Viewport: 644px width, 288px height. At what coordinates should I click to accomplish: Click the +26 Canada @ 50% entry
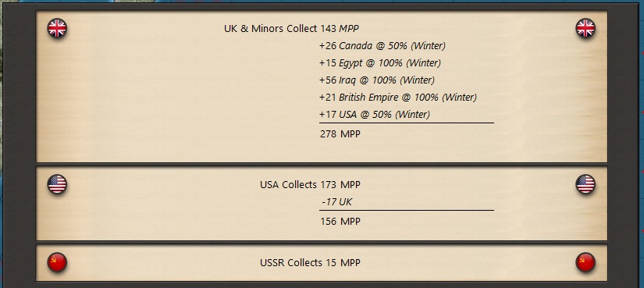pyautogui.click(x=382, y=45)
